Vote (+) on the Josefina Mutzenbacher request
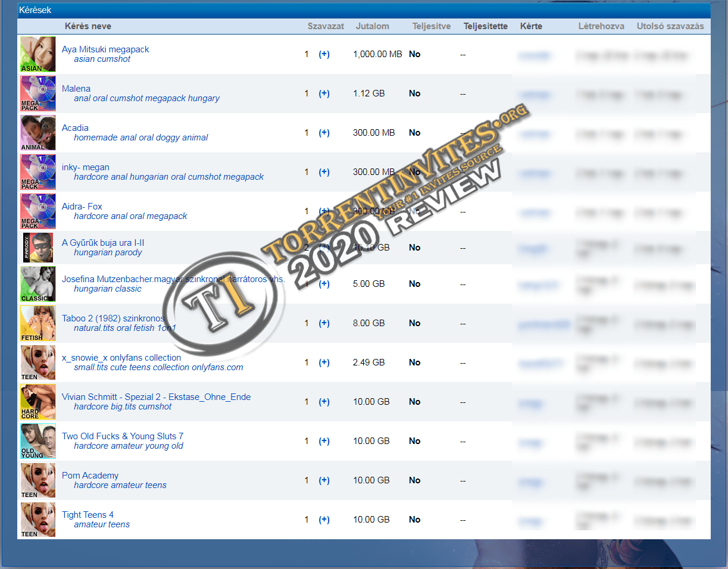Screen dimensions: 728x569 coord(324,284)
